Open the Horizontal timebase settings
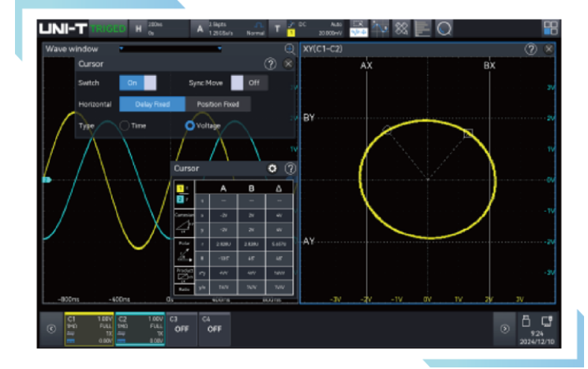This screenshot has width=588, height=369. pyautogui.click(x=159, y=28)
